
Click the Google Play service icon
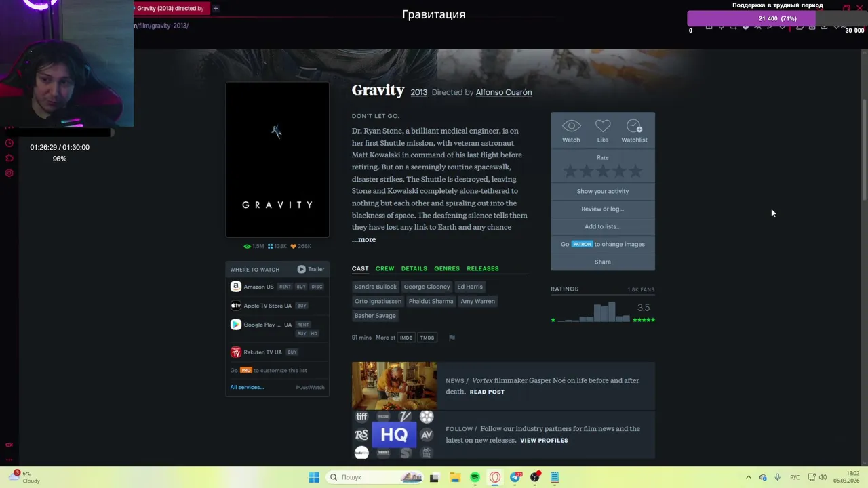235,325
